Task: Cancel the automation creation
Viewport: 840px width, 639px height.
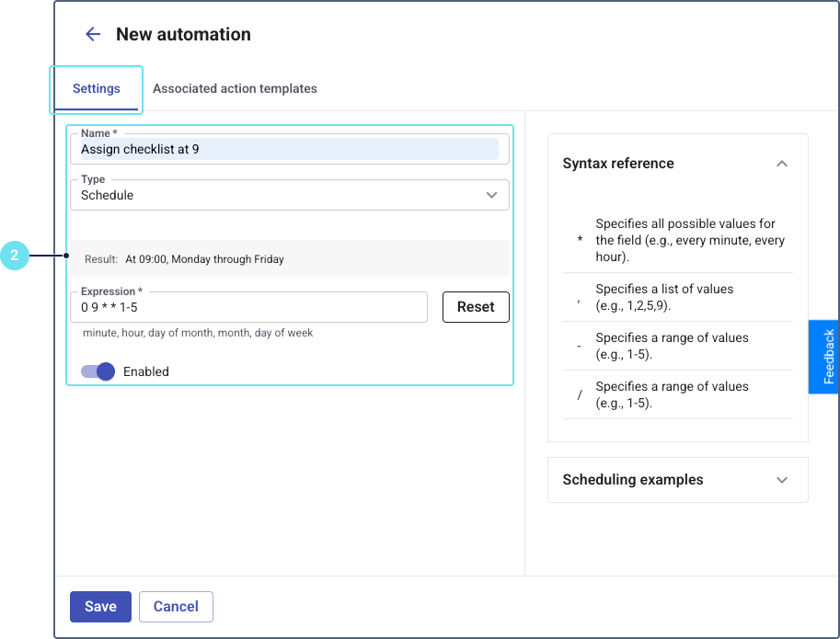Action: click(176, 607)
